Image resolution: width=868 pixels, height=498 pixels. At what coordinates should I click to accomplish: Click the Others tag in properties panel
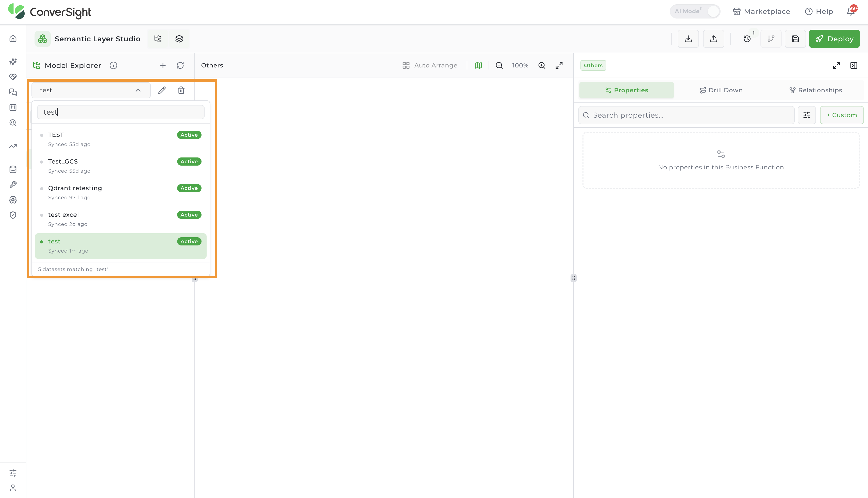593,65
